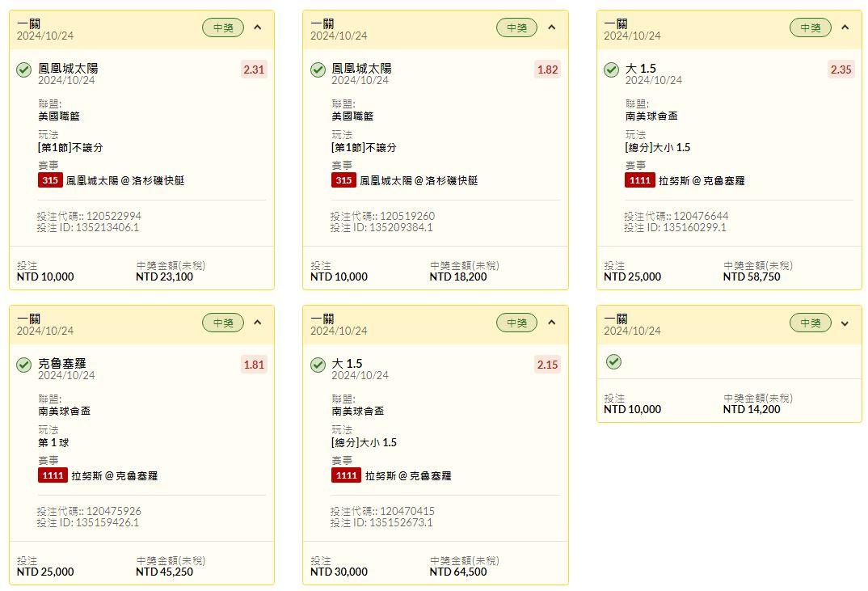Click winning amount NTD 23,100
This screenshot has height=591, width=868.
coord(164,277)
